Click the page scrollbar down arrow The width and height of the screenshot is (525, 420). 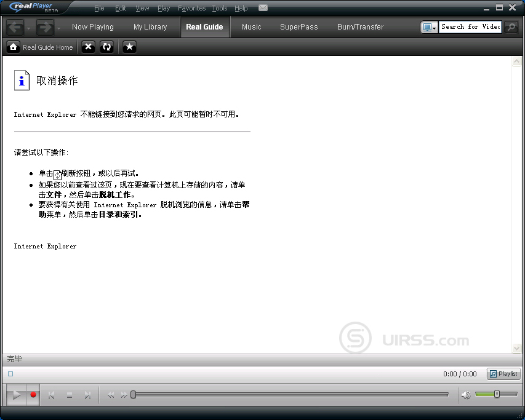click(516, 348)
